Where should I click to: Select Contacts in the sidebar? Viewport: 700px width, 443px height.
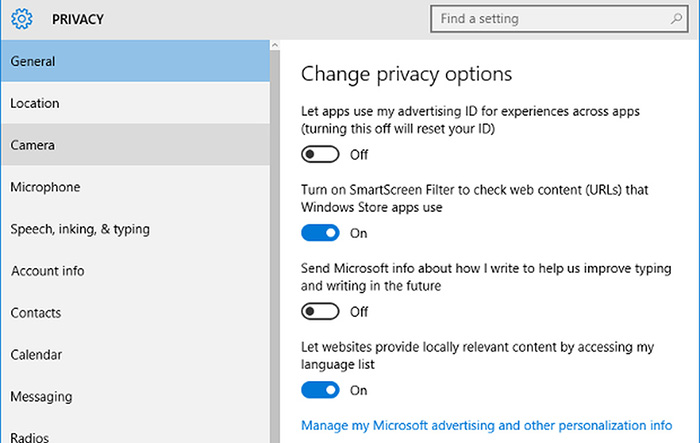point(135,313)
